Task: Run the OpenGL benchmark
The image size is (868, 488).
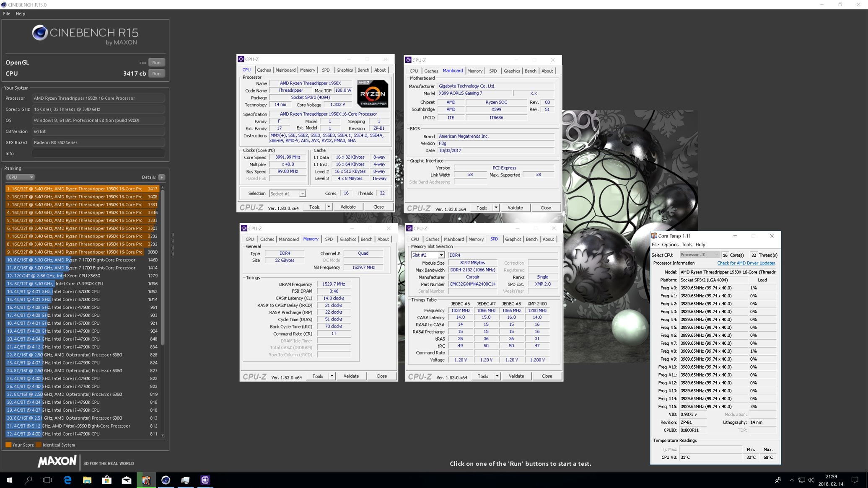Action: 156,62
